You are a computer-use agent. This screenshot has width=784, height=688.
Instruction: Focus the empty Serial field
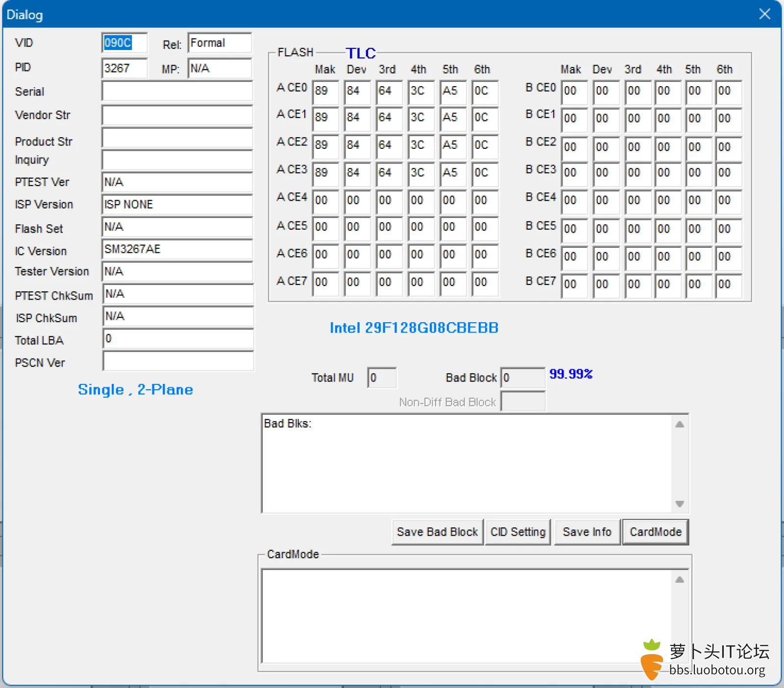coord(177,91)
